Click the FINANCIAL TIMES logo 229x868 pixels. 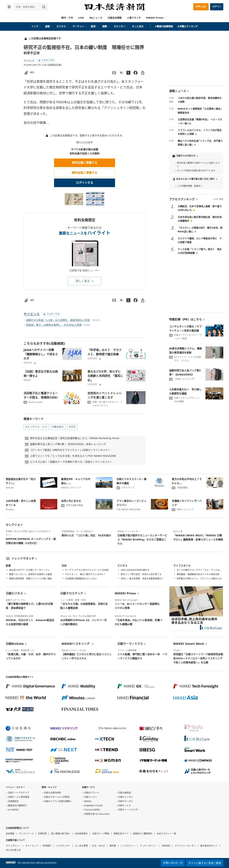(x=80, y=709)
